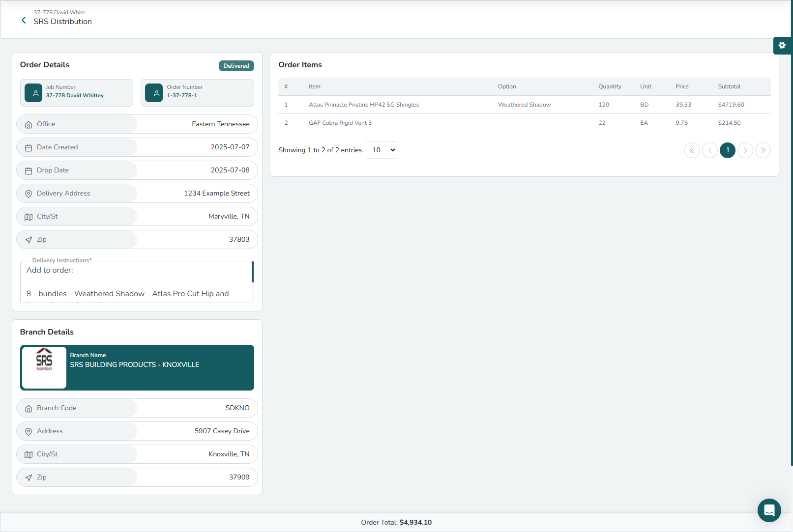
Task: Click the Delivery Instructions scrollbar
Action: click(x=253, y=272)
